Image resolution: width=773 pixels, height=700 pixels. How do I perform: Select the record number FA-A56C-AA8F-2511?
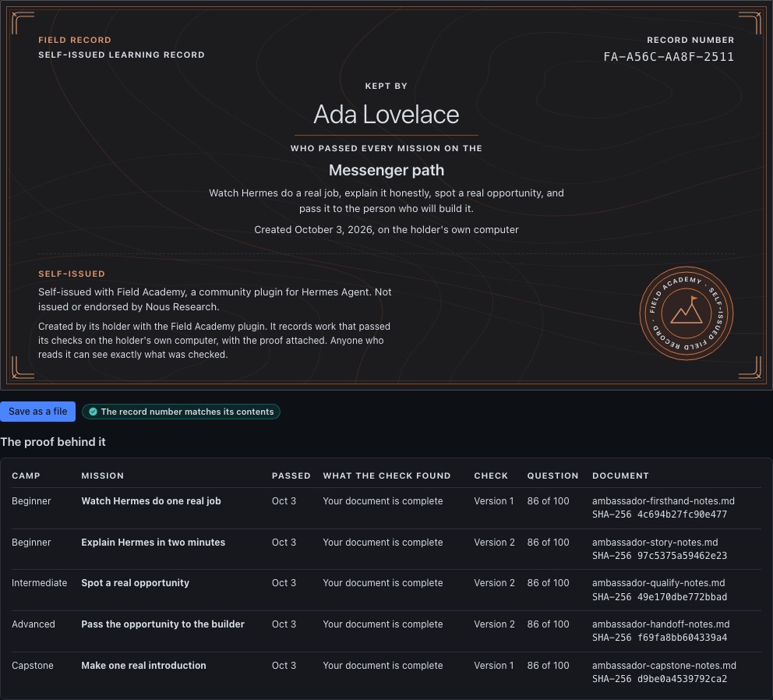coord(669,57)
